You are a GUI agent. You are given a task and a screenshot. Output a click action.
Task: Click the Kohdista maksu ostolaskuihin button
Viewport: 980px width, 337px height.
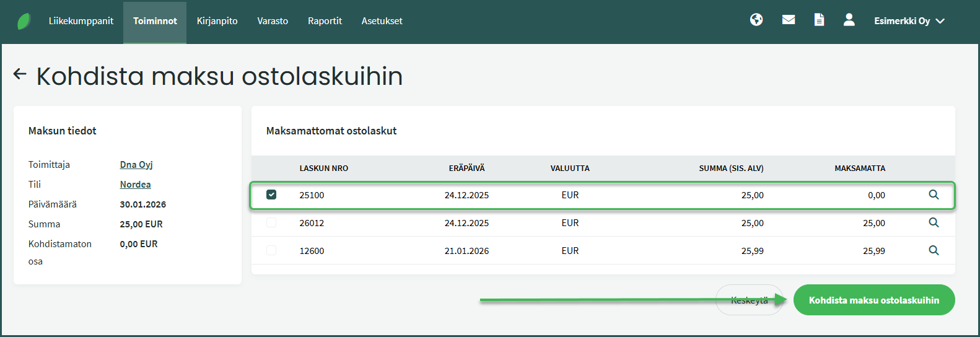coord(873,300)
